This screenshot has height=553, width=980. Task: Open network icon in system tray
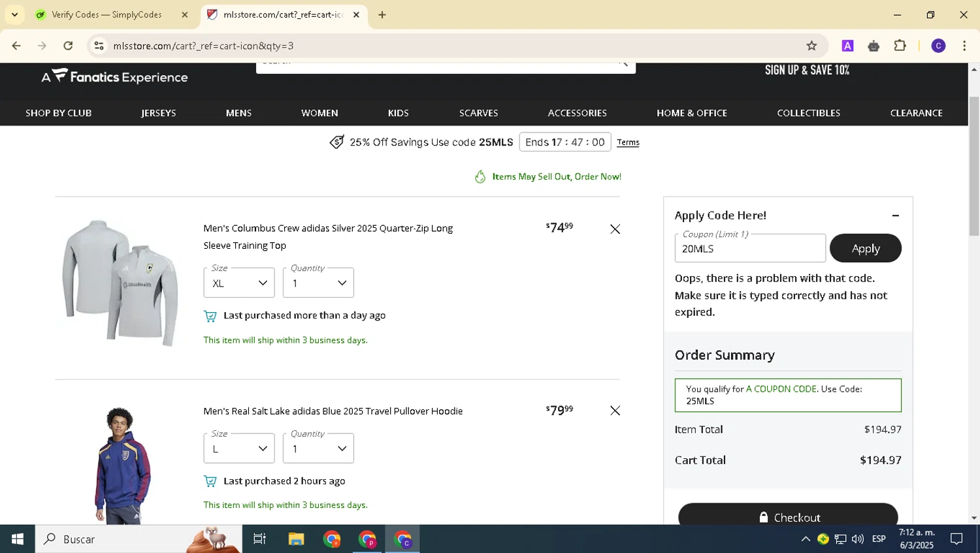pos(841,539)
